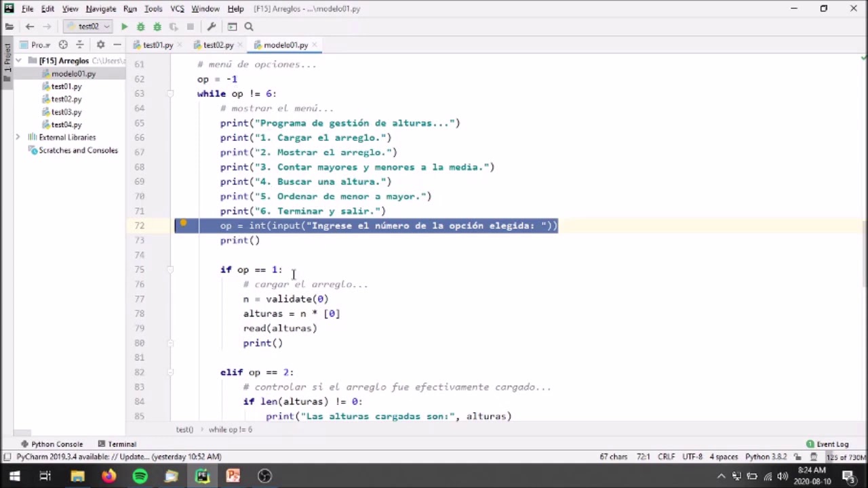Click the Open folder icon in toolbar

coord(9,26)
